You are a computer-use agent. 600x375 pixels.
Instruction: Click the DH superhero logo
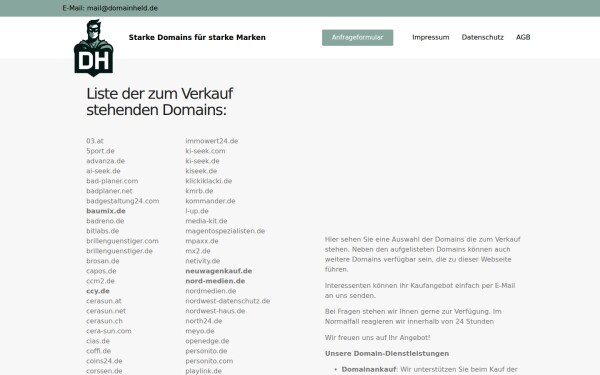tap(93, 48)
